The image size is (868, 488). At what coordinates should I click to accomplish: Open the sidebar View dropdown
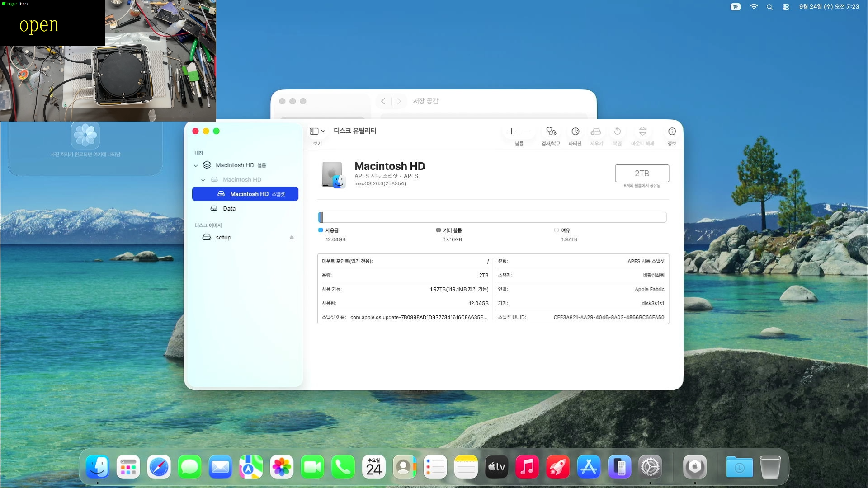pyautogui.click(x=317, y=131)
